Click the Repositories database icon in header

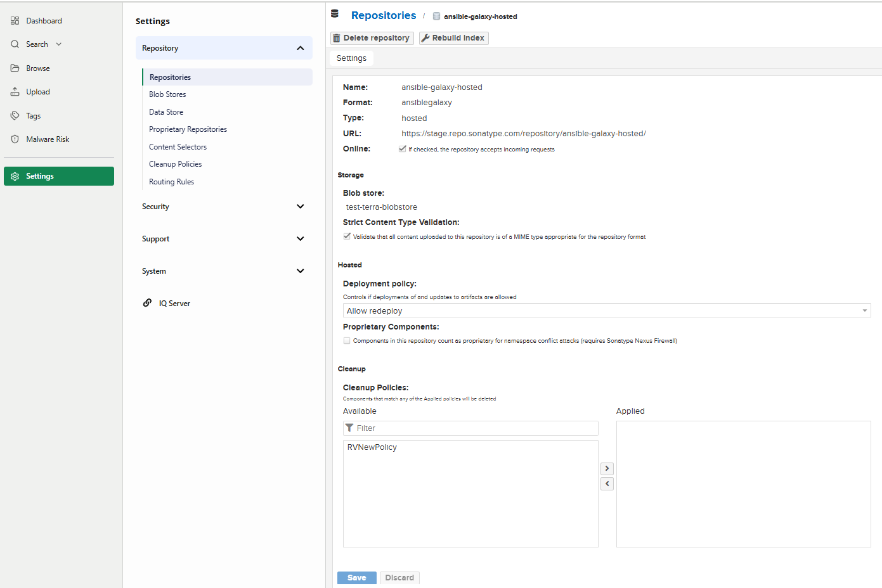(335, 14)
